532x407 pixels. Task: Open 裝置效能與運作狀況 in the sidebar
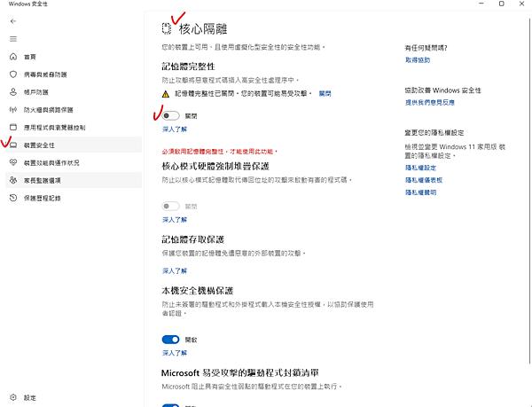click(x=74, y=162)
